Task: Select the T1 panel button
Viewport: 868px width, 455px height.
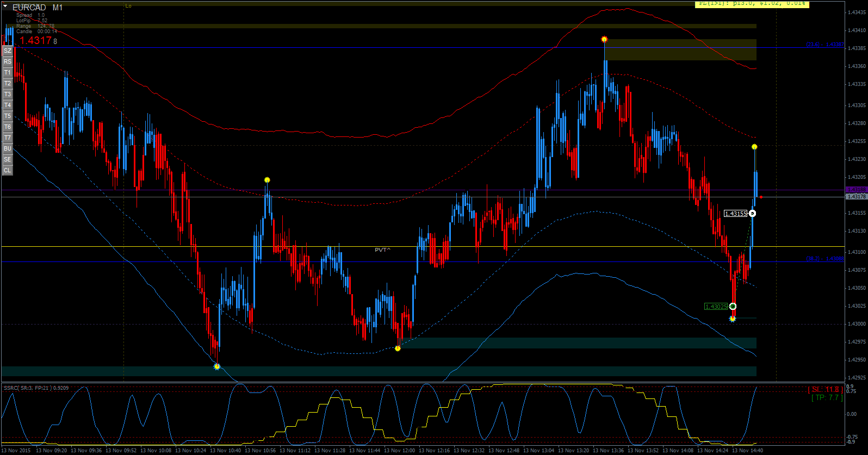Action: click(8, 72)
